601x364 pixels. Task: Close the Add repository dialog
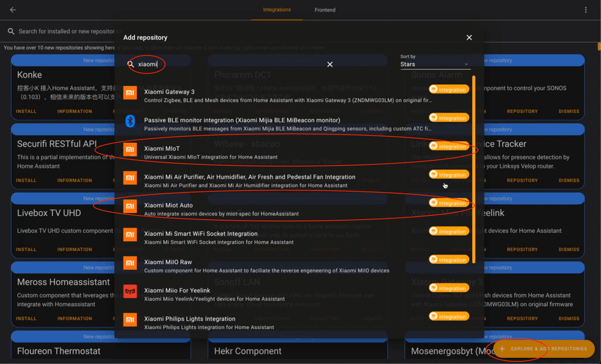pos(469,38)
